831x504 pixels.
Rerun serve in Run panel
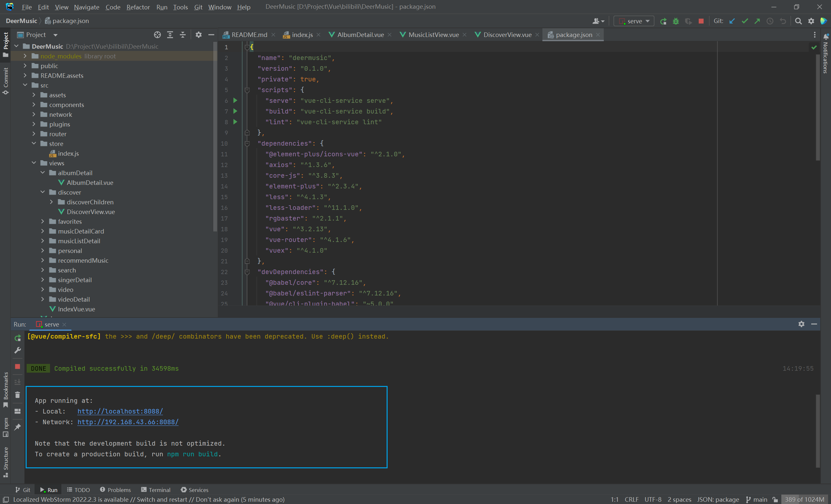pyautogui.click(x=18, y=338)
